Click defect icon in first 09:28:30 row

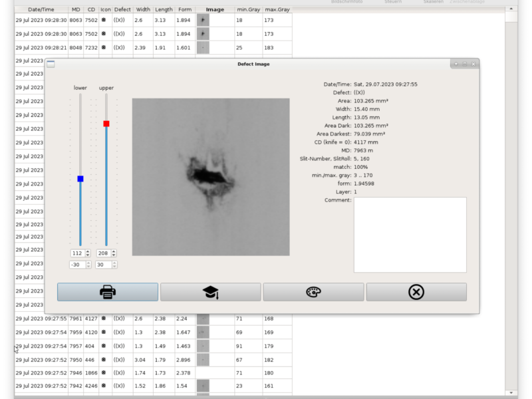tap(103, 21)
